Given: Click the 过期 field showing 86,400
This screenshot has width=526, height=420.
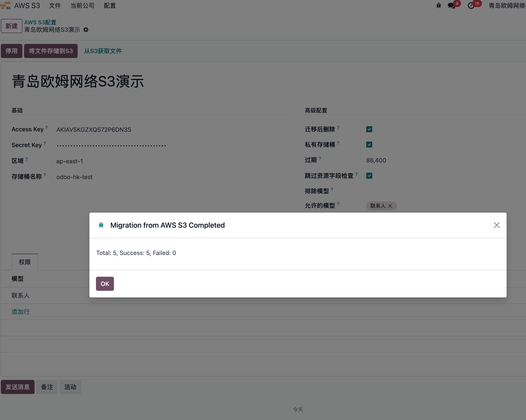Looking at the screenshot, I should 446,160.
